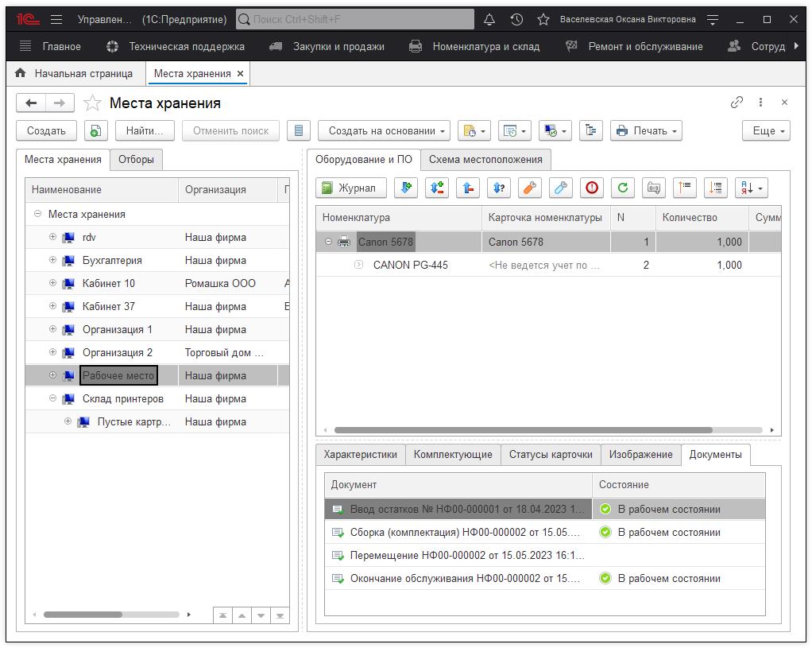Open the Печать dropdown menu
This screenshot has width=812, height=648.
(647, 131)
